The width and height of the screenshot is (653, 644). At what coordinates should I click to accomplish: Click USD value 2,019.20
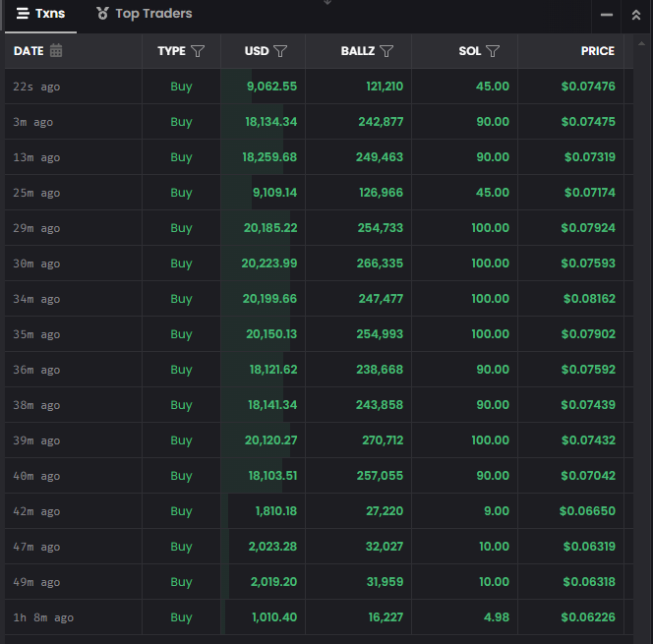pos(273,581)
